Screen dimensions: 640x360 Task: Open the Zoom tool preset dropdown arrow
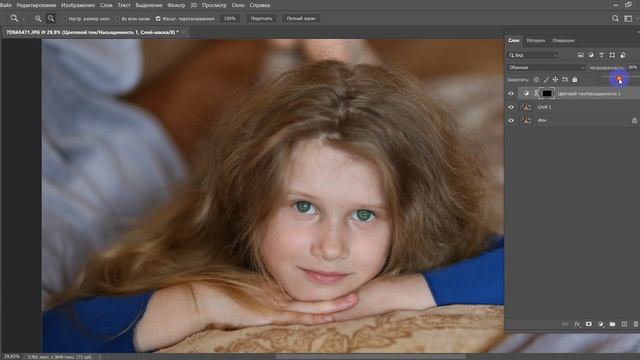click(23, 19)
